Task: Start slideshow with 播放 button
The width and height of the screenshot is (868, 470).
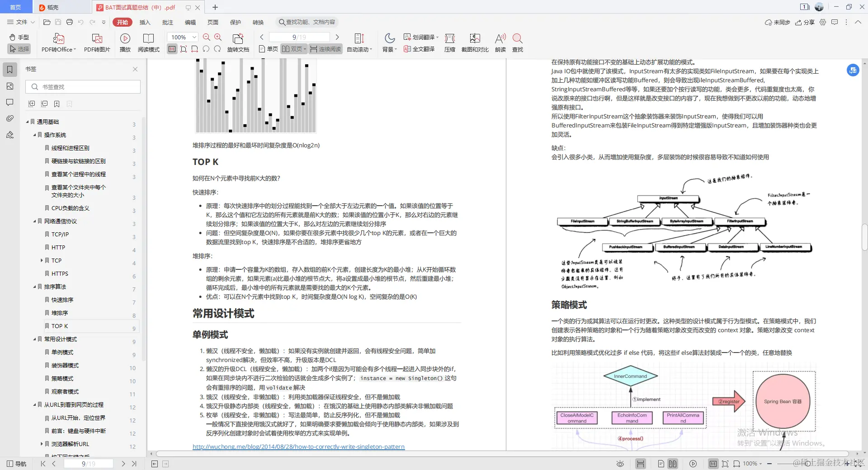Action: click(x=125, y=43)
